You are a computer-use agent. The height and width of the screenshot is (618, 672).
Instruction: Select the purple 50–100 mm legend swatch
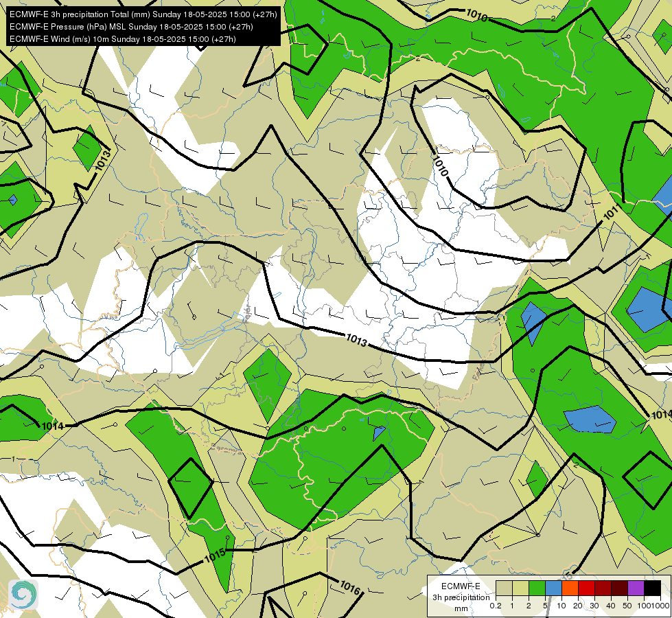636,588
